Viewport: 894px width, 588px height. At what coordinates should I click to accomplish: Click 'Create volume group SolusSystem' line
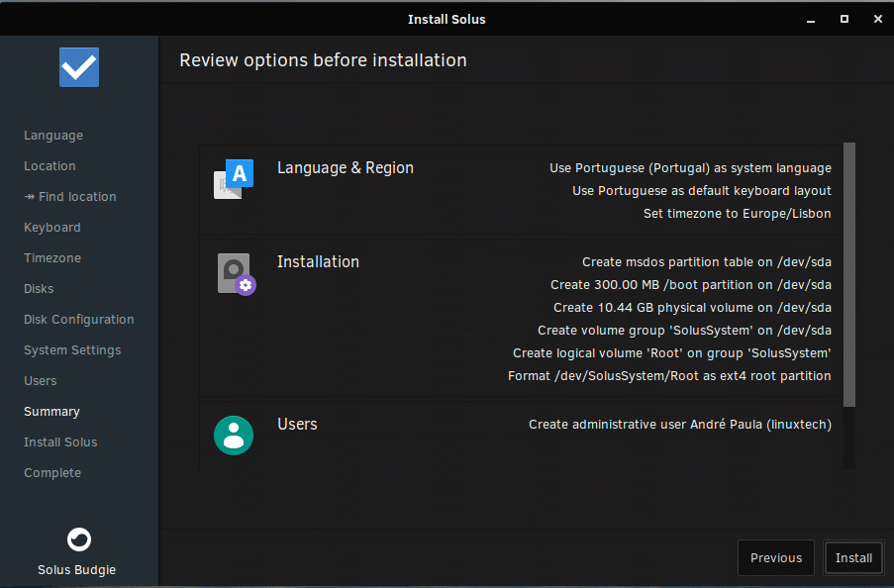(x=684, y=331)
